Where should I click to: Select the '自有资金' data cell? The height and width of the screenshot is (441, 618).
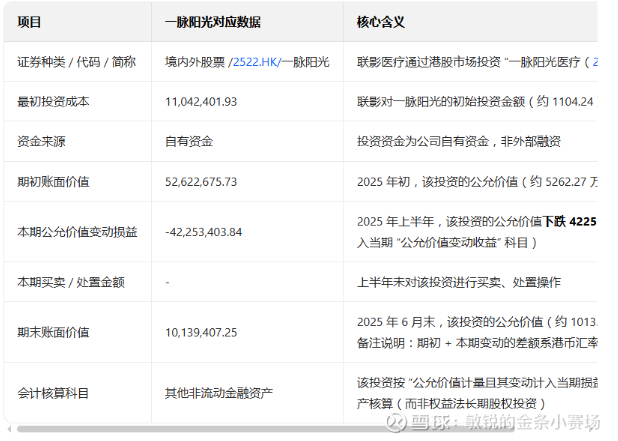click(189, 141)
